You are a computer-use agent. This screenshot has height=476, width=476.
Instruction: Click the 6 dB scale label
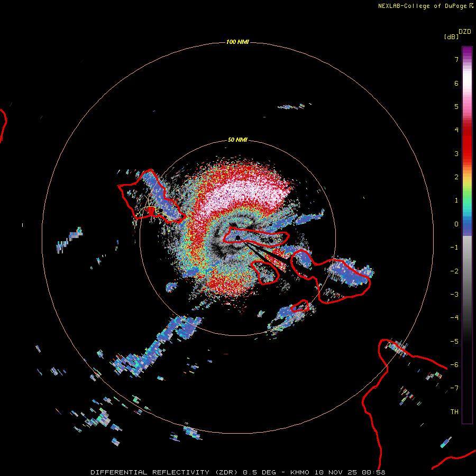click(x=456, y=83)
